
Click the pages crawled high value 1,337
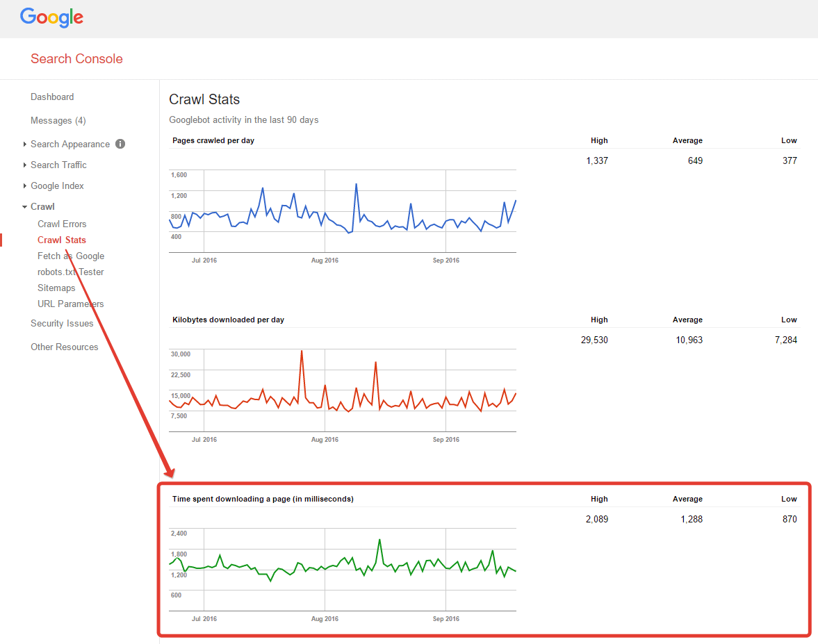[x=597, y=160]
